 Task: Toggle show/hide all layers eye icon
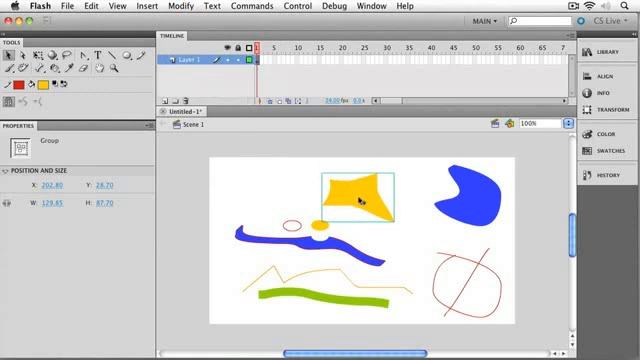(227, 48)
